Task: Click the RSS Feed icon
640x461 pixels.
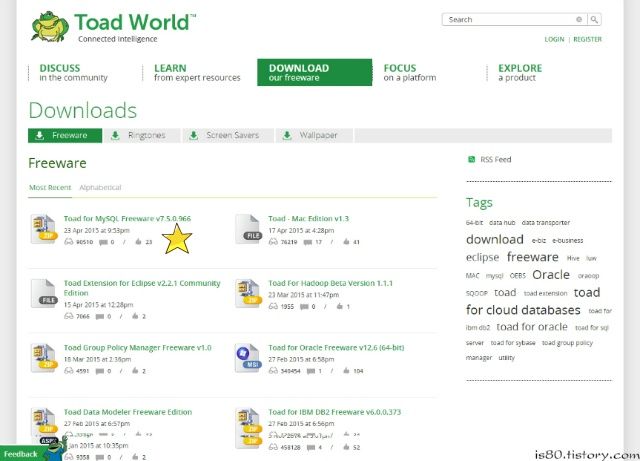Action: coord(471,159)
